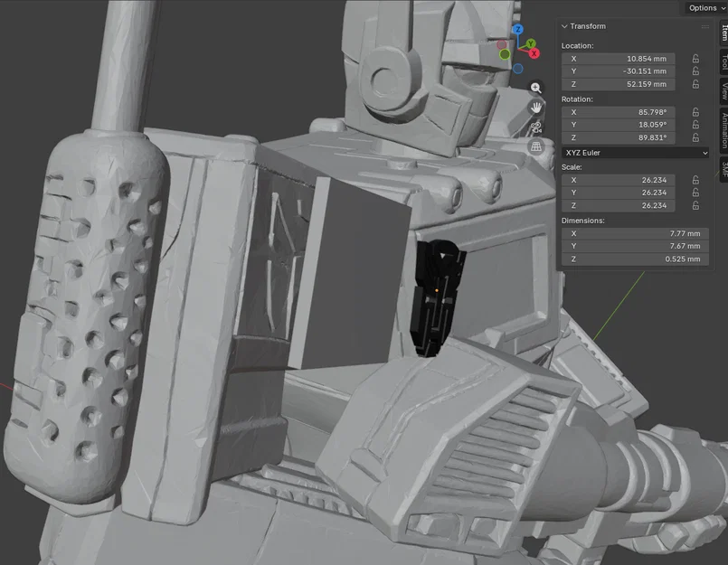This screenshot has width=728, height=565.
Task: Click the pan view hand icon
Action: pyautogui.click(x=535, y=108)
